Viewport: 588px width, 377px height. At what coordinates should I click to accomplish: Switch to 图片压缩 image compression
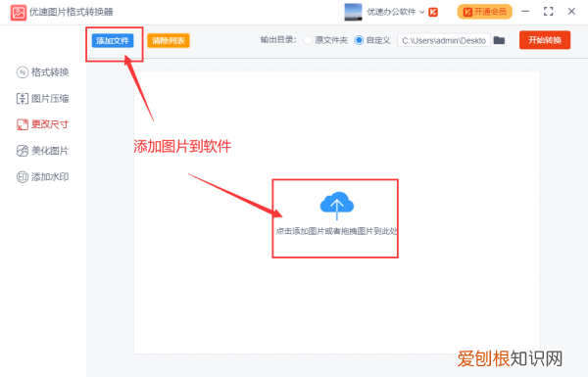pos(43,99)
